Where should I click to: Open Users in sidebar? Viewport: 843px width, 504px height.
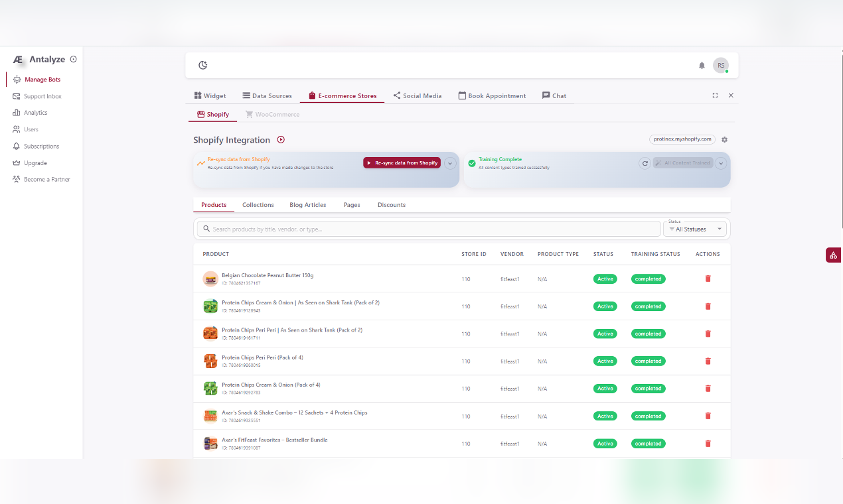coord(31,129)
